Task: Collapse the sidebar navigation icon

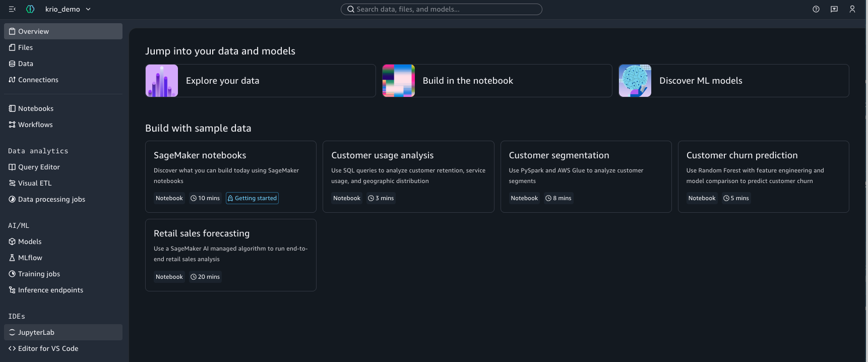Action: point(12,9)
